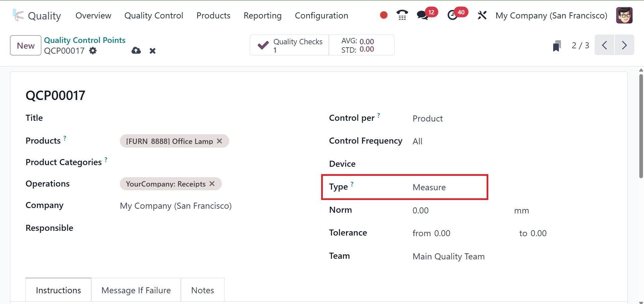This screenshot has width=644, height=304.
Task: Open the activities clock icon
Action: (x=452, y=15)
